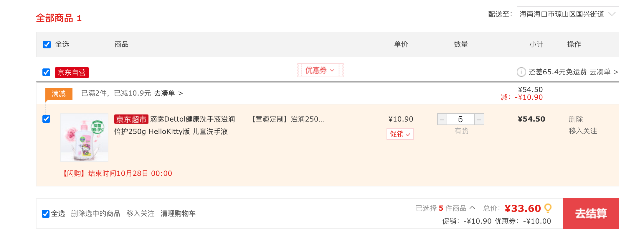
Task: Expand the selected items list arrow
Action: pyautogui.click(x=472, y=208)
